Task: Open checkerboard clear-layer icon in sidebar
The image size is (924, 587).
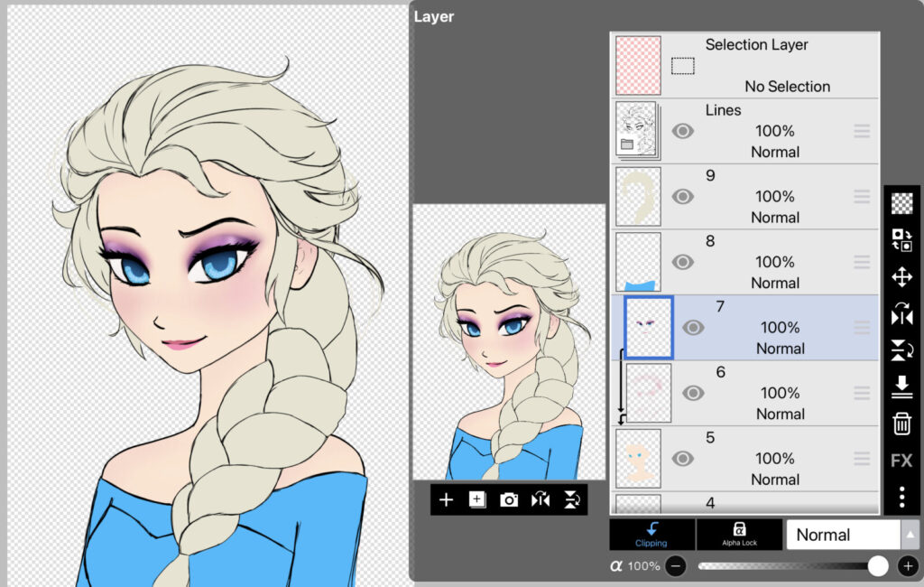Action: pyautogui.click(x=901, y=203)
